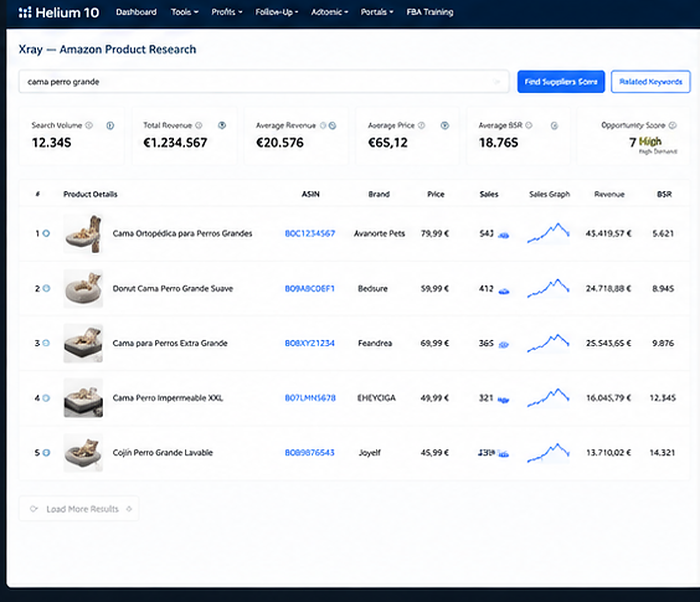700x602 pixels.
Task: Open Related Keywords
Action: pos(650,81)
